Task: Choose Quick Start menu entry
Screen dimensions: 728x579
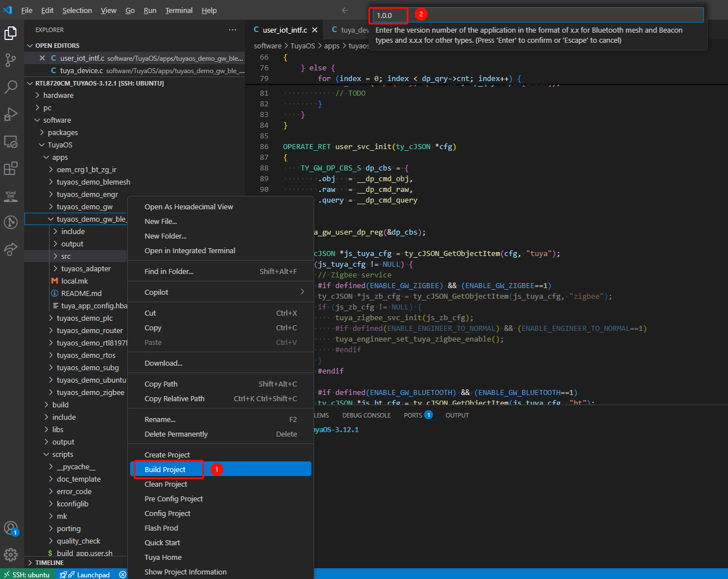Action: tap(221, 542)
